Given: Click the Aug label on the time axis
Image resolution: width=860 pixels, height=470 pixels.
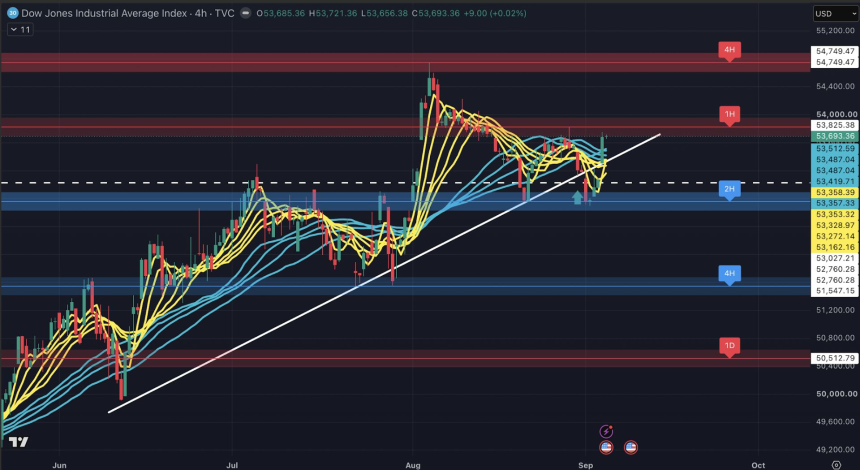Looking at the screenshot, I should (413, 465).
